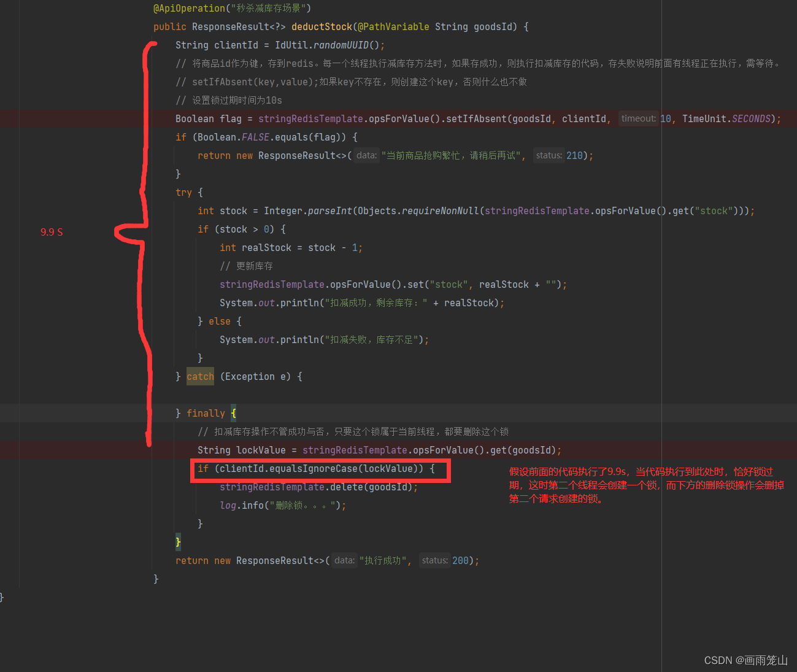Click the @PathVariable annotation

click(393, 26)
